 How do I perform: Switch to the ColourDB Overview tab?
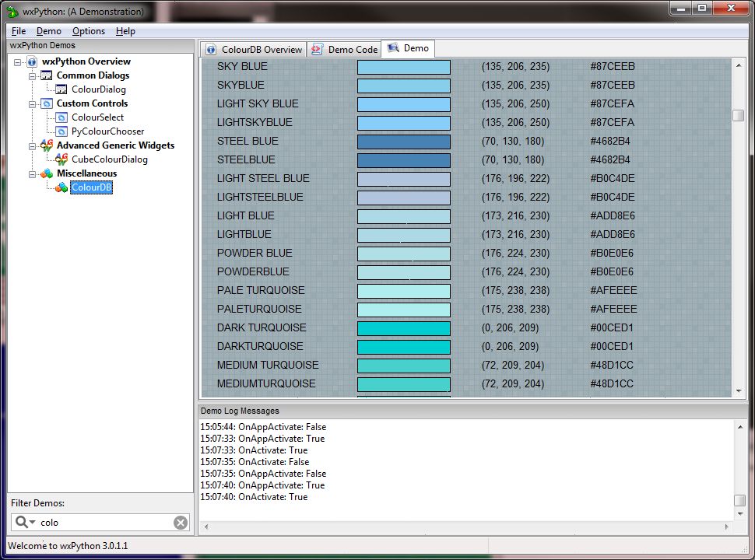tap(254, 50)
